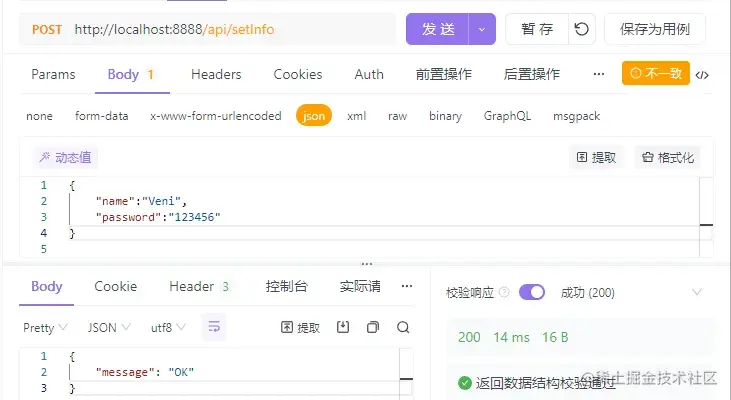This screenshot has height=400, width=731.
Task: Click the 提取 button in the request body
Action: (596, 158)
